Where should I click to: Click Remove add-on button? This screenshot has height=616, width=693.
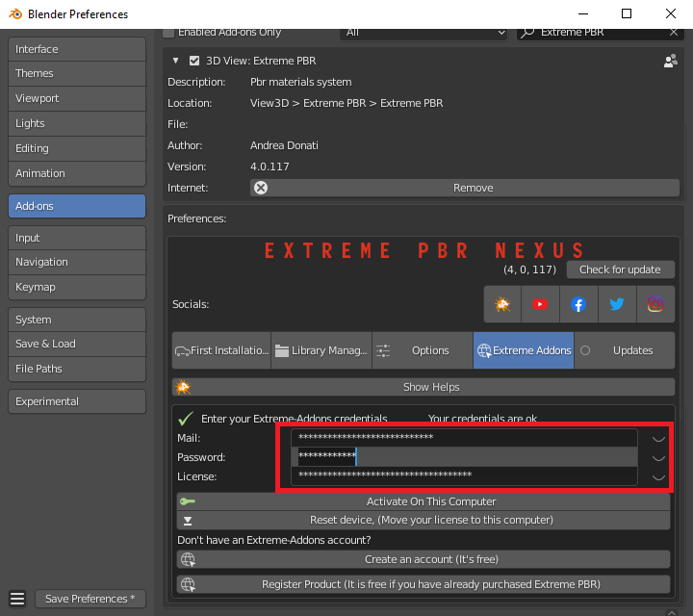465,188
